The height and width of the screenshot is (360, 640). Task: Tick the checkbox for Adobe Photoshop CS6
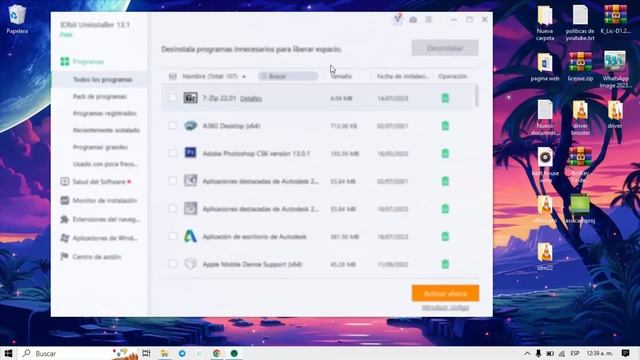pos(173,153)
